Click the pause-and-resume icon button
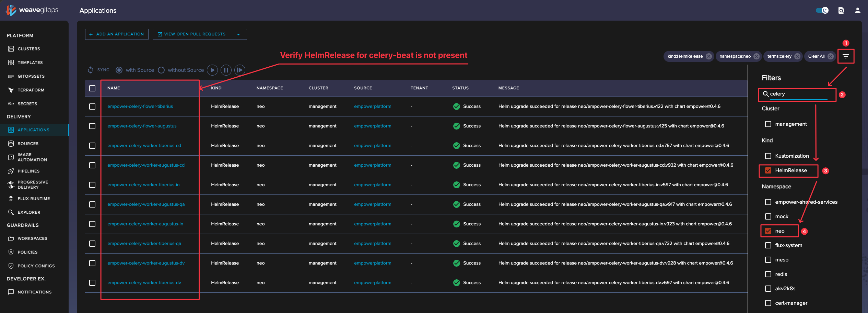 coord(240,70)
